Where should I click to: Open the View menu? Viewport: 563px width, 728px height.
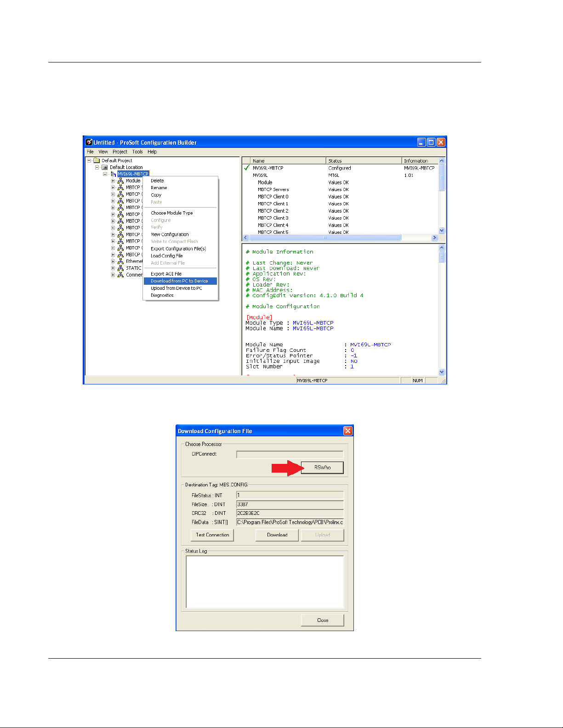103,152
